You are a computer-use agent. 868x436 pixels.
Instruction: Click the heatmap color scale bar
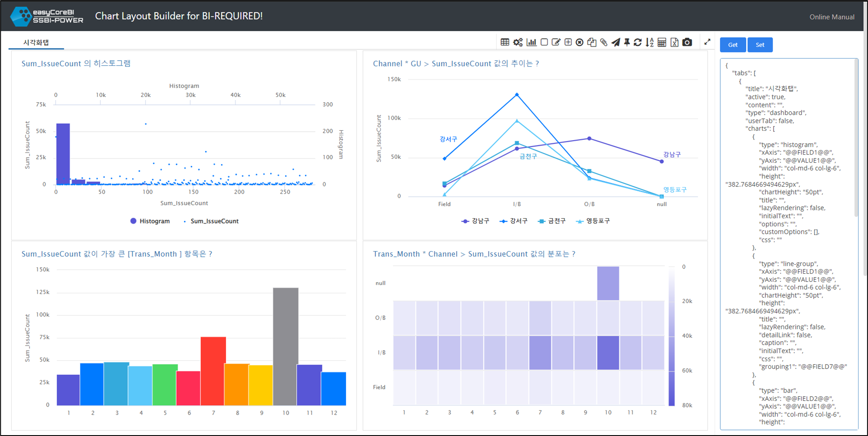[x=671, y=336]
